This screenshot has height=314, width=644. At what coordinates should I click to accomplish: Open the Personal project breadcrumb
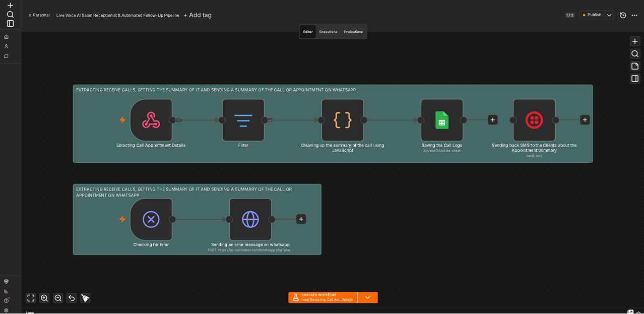coord(39,15)
